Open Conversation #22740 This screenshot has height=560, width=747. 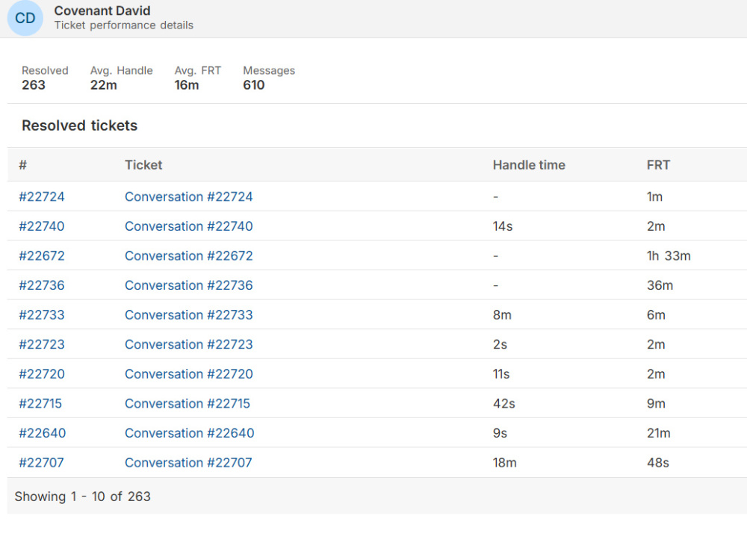[189, 226]
